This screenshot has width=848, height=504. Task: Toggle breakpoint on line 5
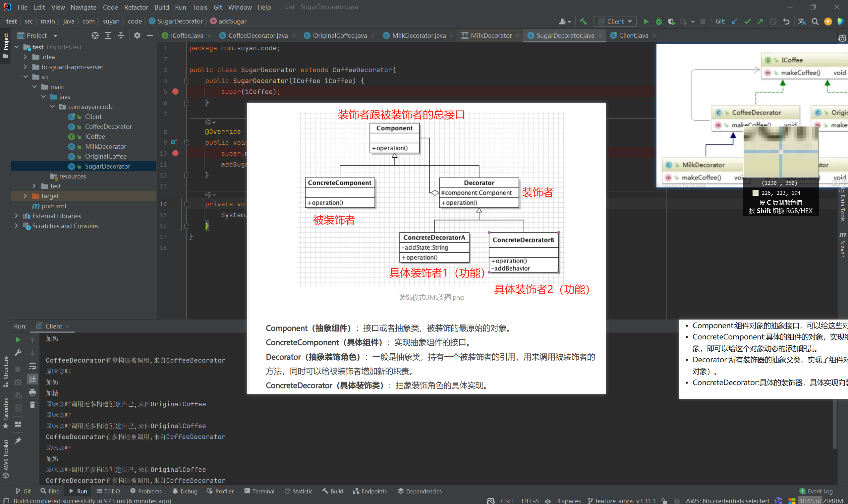click(x=175, y=92)
